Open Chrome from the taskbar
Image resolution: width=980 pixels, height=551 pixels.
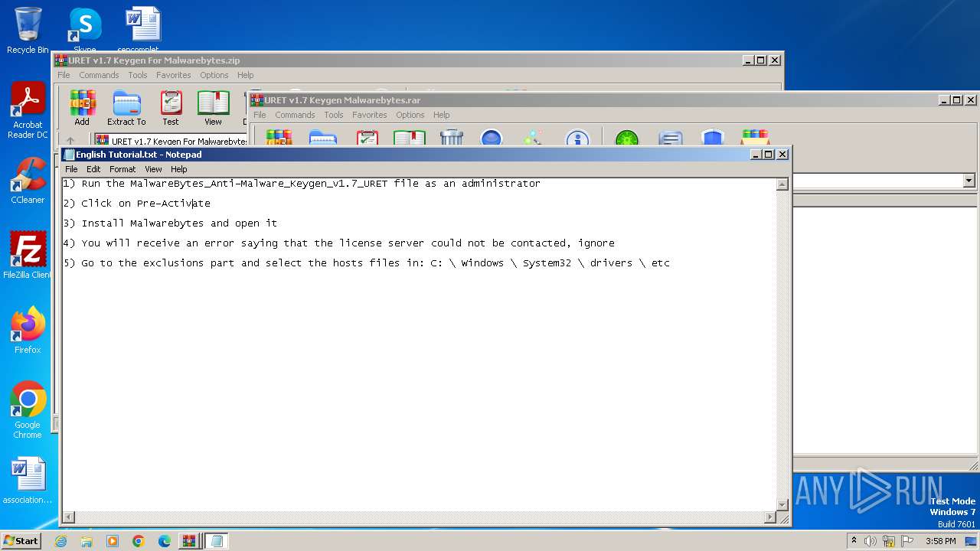tap(138, 541)
